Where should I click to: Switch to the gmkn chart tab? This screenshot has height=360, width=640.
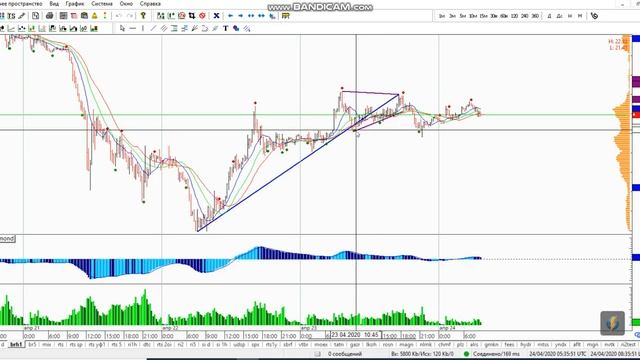point(491,345)
